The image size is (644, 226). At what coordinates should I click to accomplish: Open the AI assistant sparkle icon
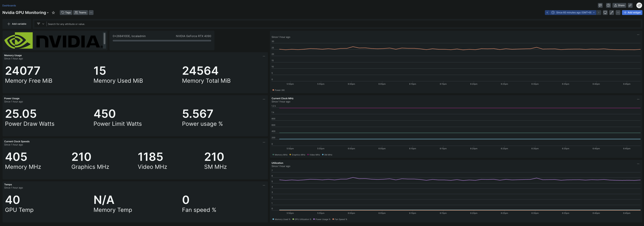coord(639,5)
